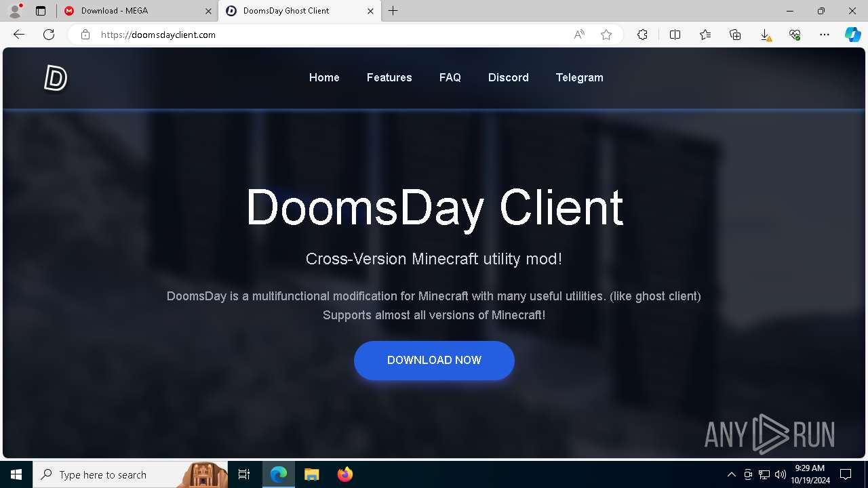
Task: Open the Favorites list
Action: pyautogui.click(x=705, y=35)
